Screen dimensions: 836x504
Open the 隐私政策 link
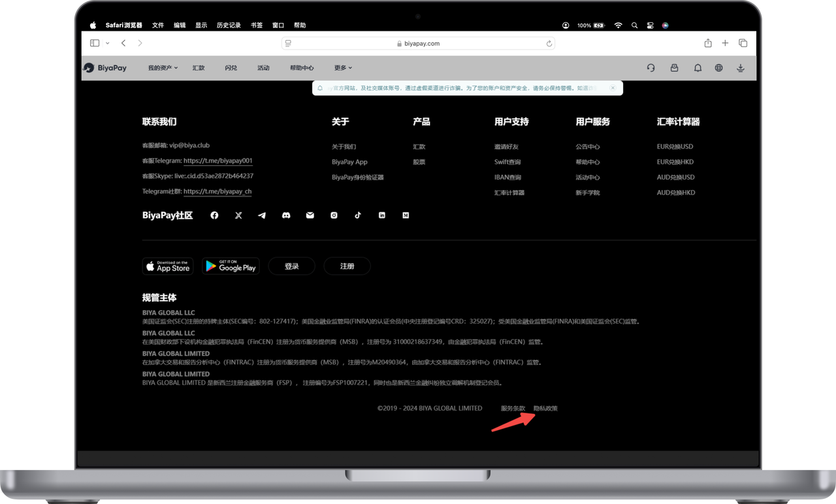point(545,408)
